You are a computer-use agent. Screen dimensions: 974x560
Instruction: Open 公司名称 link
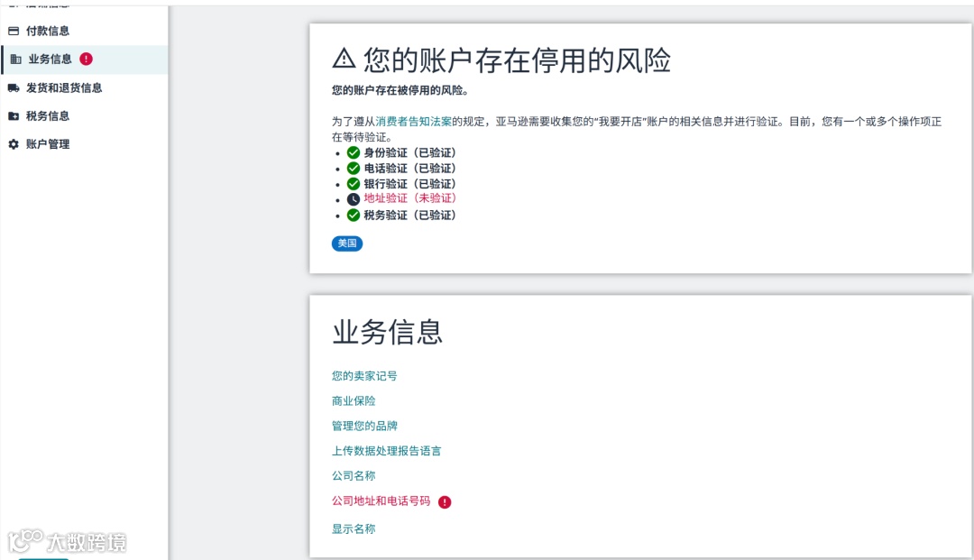[354, 475]
